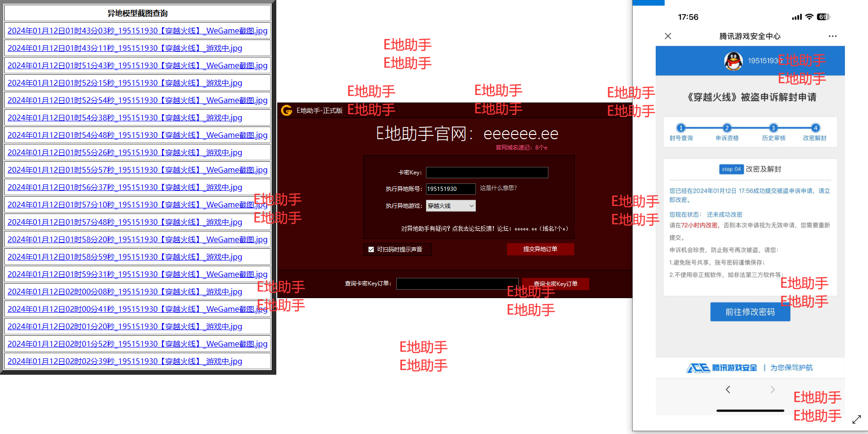Click the 腾讯游戏安全 logo in footer
The height and width of the screenshot is (434, 868).
[722, 368]
